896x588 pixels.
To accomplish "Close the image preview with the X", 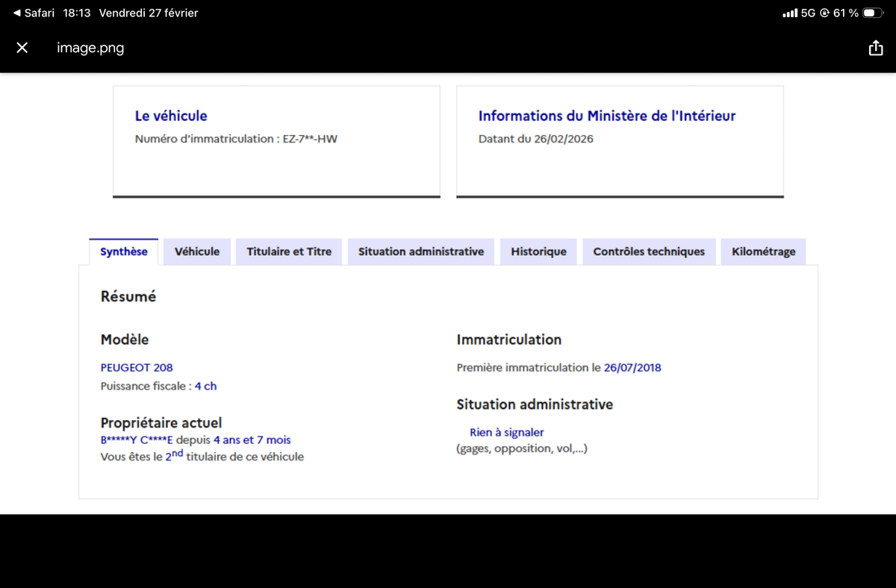I will (x=22, y=48).
